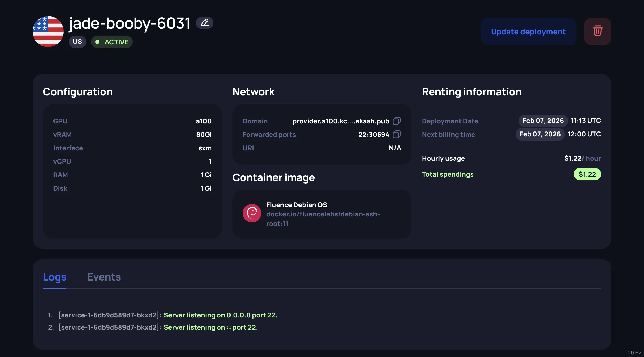Screen dimensions: 644x357
Task: Click the Next billing time date chip
Action: (540, 134)
